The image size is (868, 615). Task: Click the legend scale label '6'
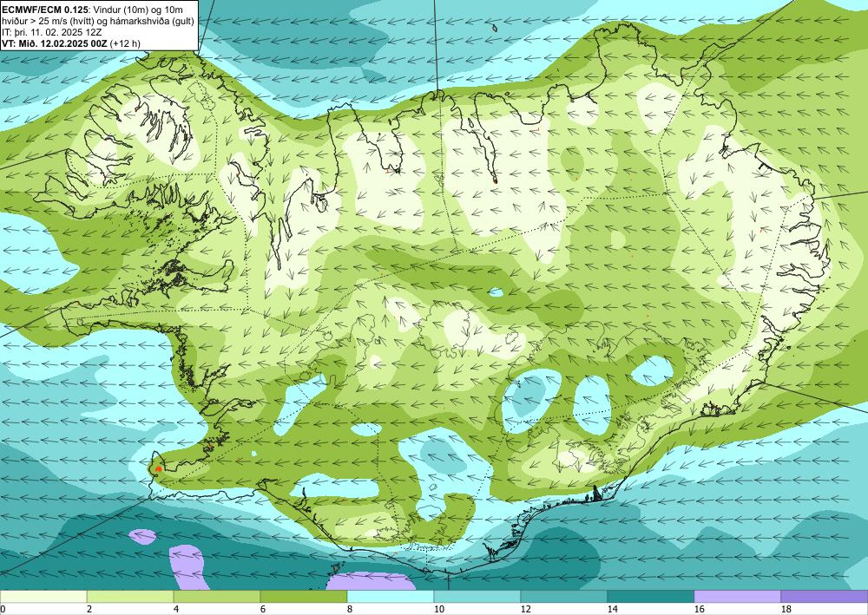coord(262,609)
